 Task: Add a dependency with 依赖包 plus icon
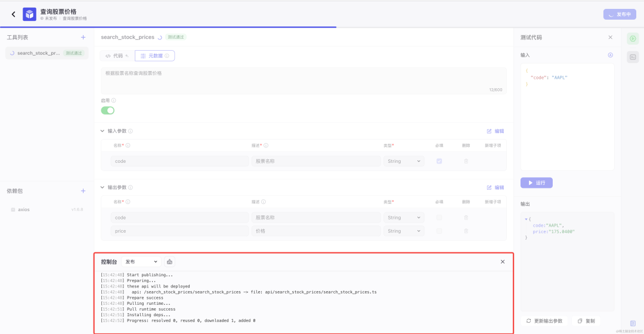coord(83,191)
